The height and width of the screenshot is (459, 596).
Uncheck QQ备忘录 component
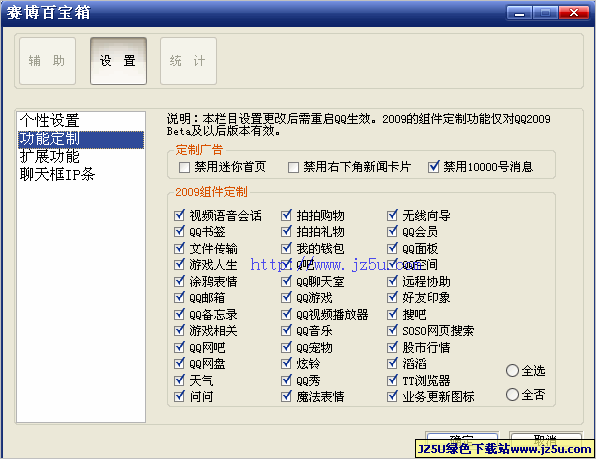179,315
